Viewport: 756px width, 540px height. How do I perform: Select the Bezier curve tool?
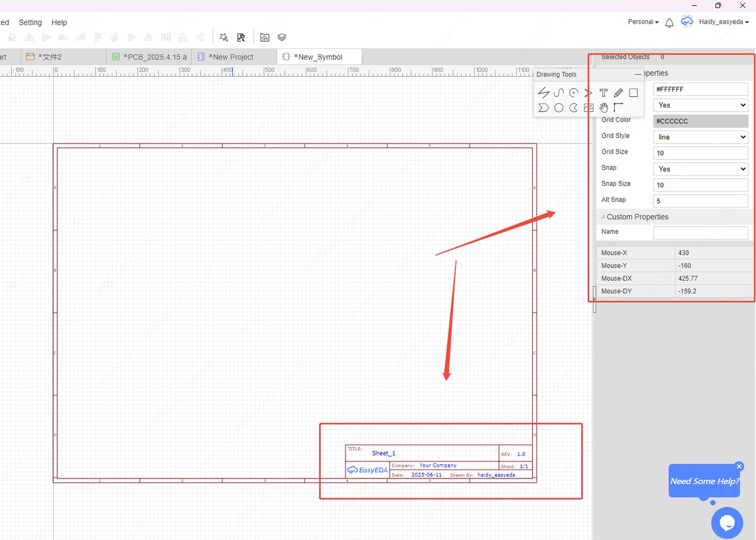tap(559, 93)
